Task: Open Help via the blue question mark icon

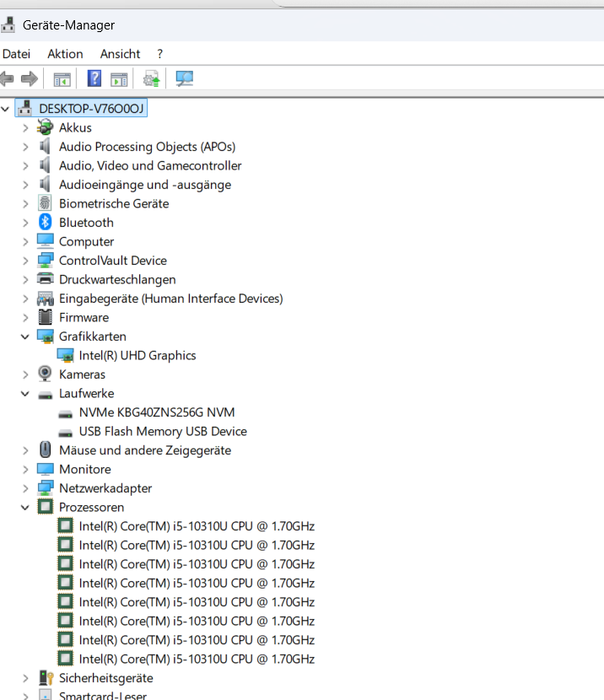Action: (x=94, y=78)
